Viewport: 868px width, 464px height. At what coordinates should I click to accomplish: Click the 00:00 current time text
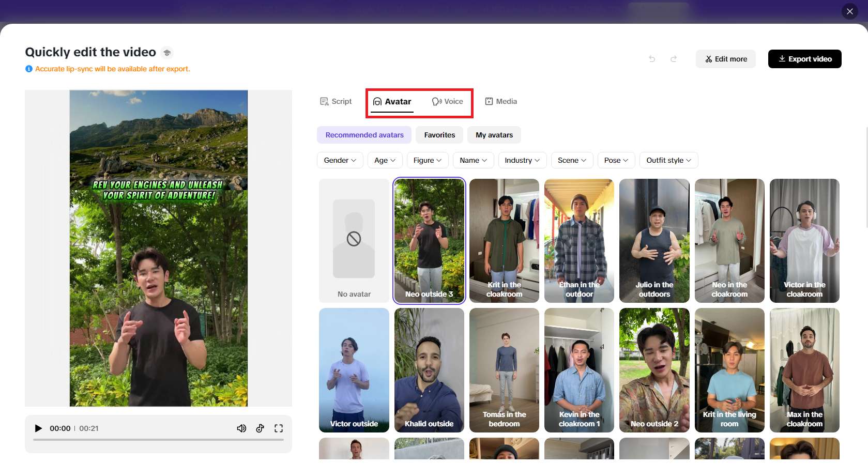[x=60, y=428]
